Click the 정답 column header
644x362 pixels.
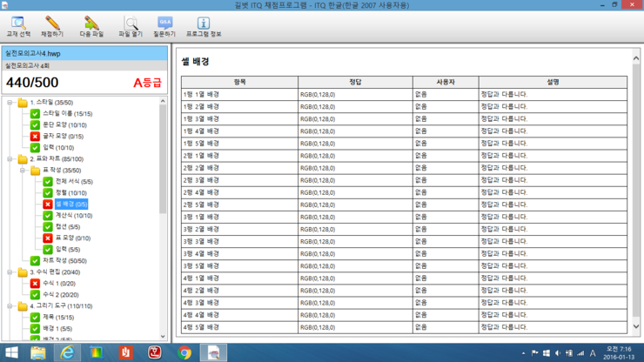355,82
